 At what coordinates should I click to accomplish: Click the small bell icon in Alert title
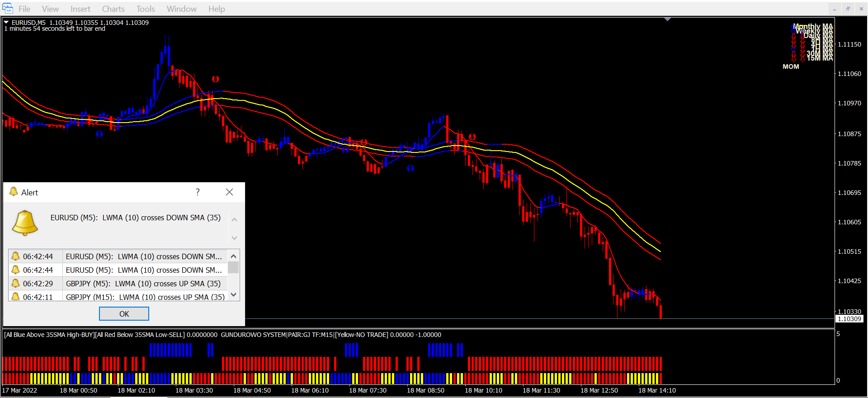pos(14,192)
